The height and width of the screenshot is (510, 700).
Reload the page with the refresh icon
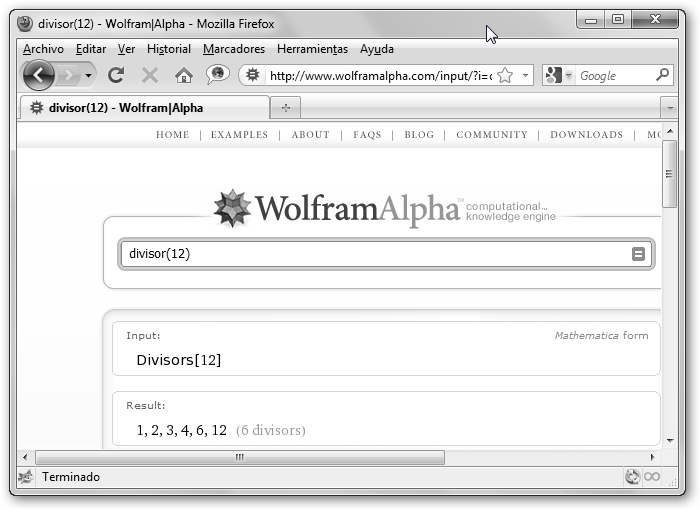coord(116,75)
